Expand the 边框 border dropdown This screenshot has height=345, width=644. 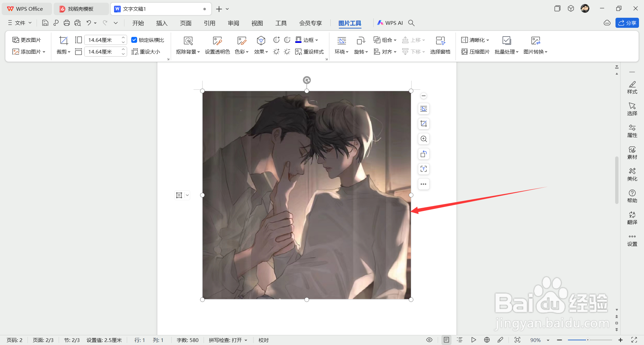pos(317,40)
